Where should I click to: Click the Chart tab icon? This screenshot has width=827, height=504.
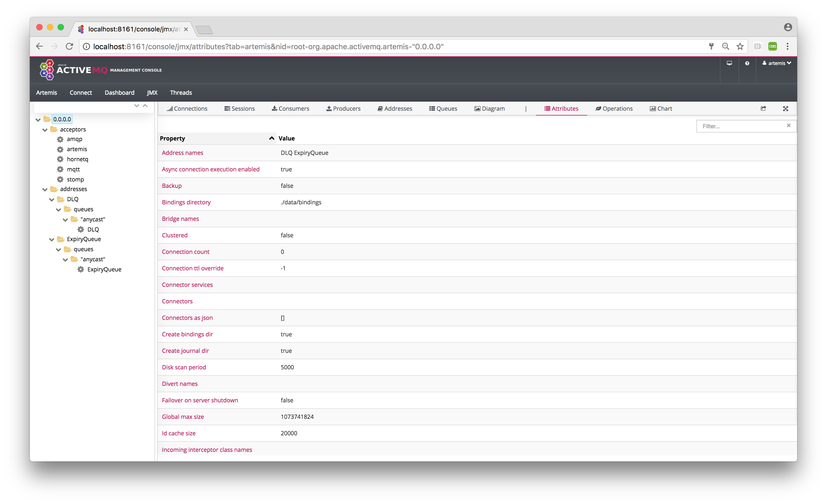click(x=652, y=108)
